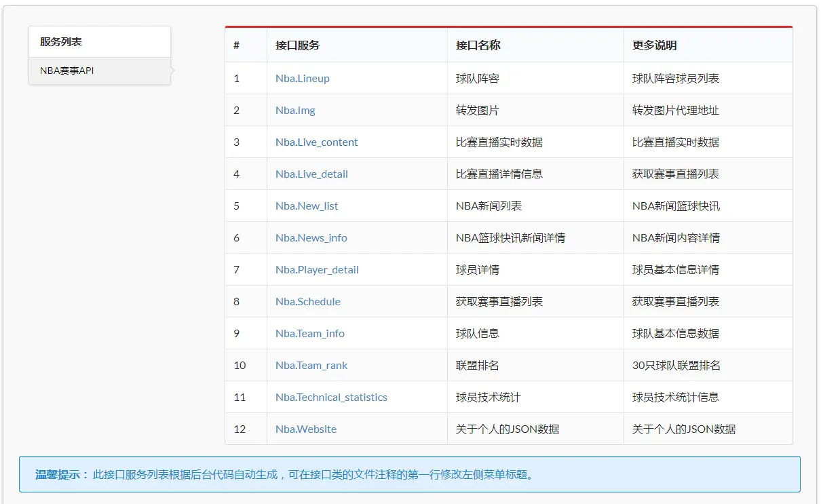The width and height of the screenshot is (821, 504).
Task: Open the Nba.Live_content interface link
Action: click(x=316, y=142)
